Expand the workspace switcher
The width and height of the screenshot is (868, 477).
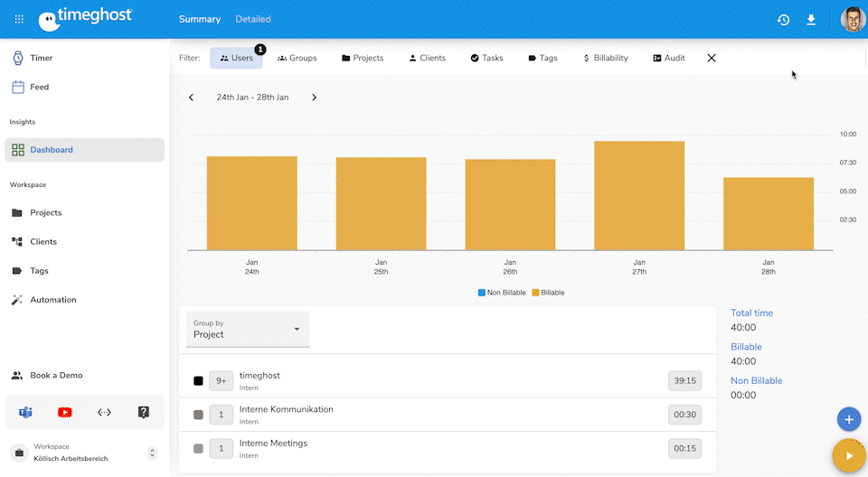coord(152,453)
